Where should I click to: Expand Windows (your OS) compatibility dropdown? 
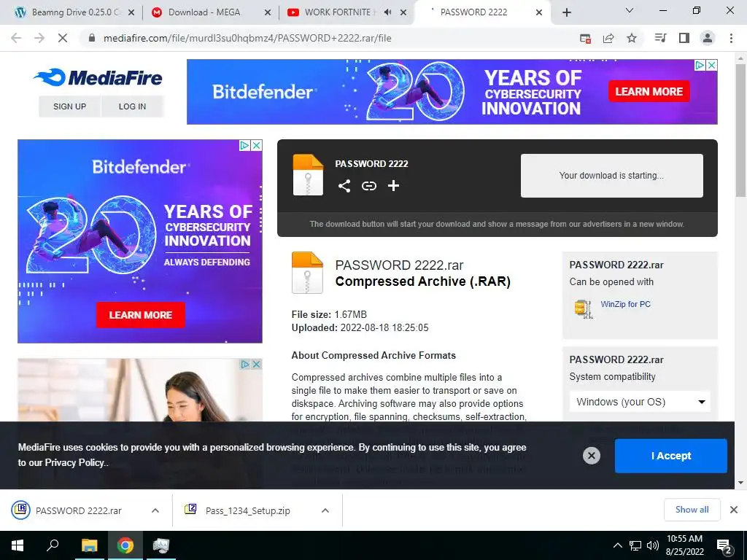[640, 402]
